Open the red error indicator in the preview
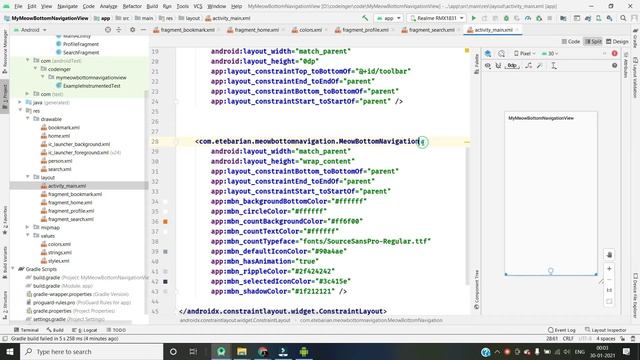Viewport: 640px width, 360px height. tap(614, 53)
